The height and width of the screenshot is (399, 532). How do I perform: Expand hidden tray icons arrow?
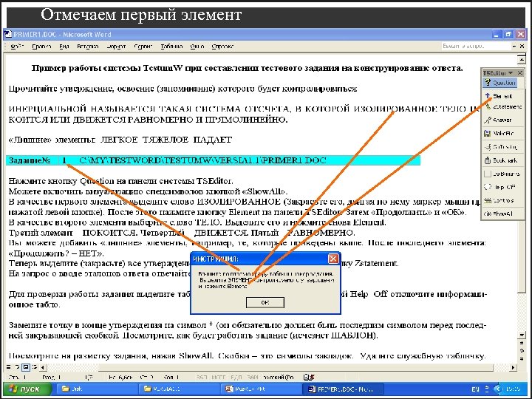pos(498,389)
